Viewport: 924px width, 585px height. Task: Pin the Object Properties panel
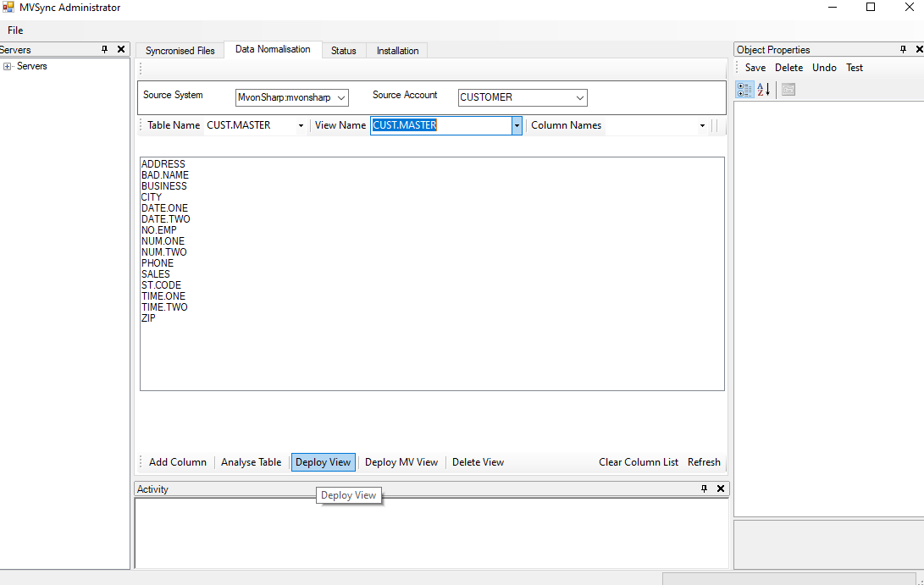(903, 49)
